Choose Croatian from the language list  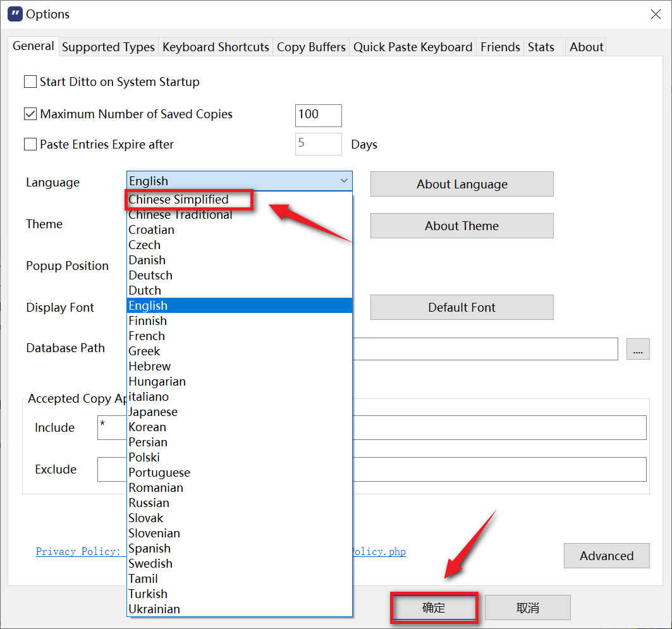point(240,229)
